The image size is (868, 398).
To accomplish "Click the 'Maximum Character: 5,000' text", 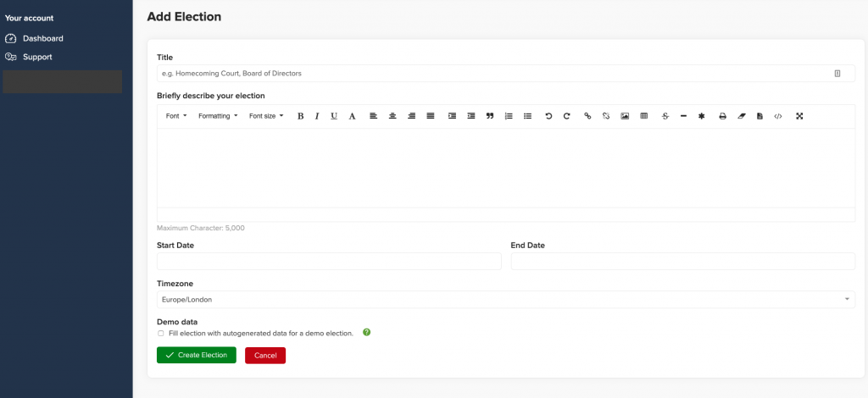I will point(201,228).
